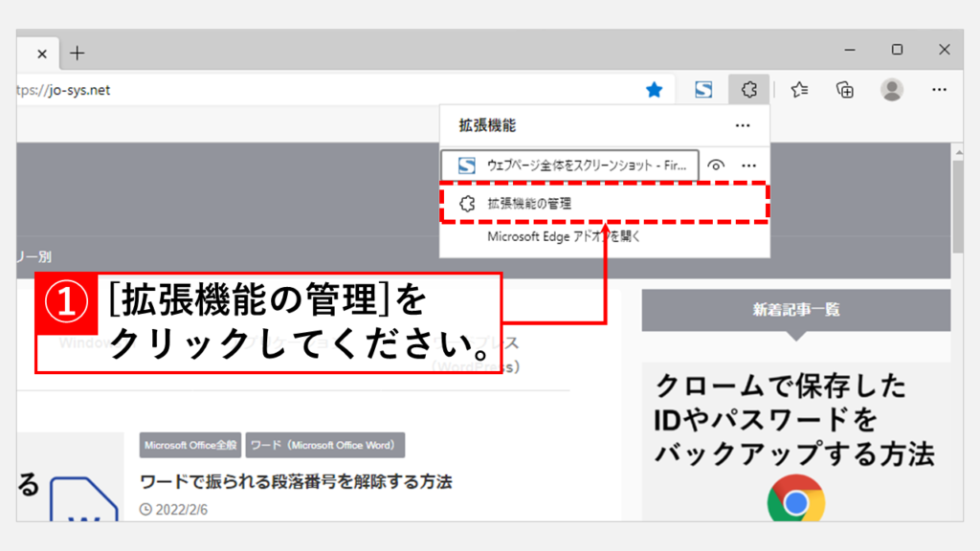Select Microsoft Edge アドオンを開く entry
The width and height of the screenshot is (980, 551).
coord(563,236)
